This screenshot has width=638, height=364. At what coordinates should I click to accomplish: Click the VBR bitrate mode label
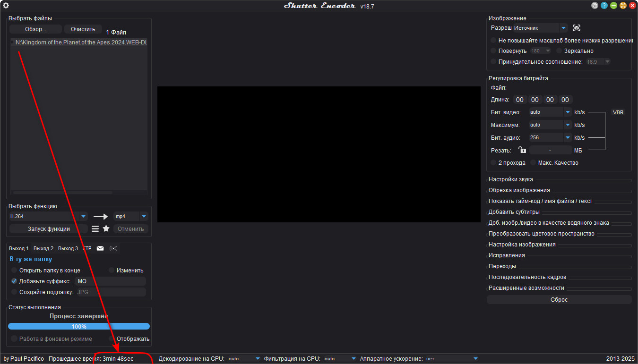618,112
